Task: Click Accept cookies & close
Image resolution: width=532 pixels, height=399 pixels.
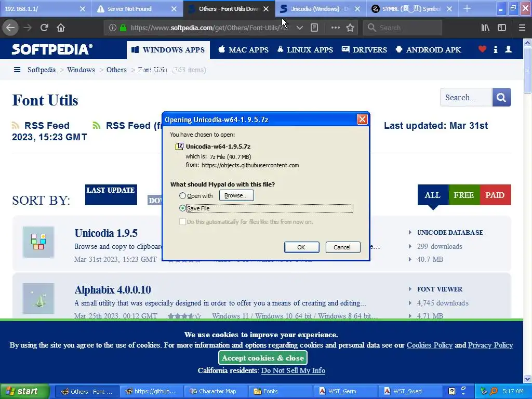Action: tap(263, 358)
